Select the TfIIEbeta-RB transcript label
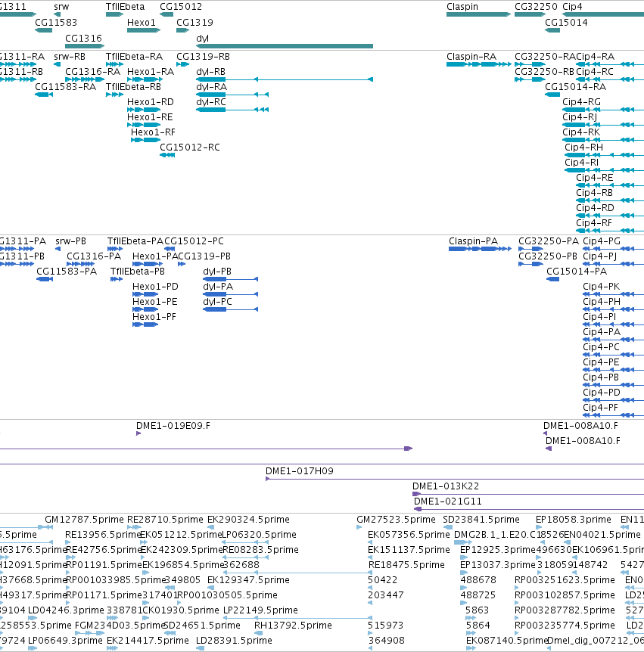Screen dimensions: 644x652 pyautogui.click(x=133, y=86)
